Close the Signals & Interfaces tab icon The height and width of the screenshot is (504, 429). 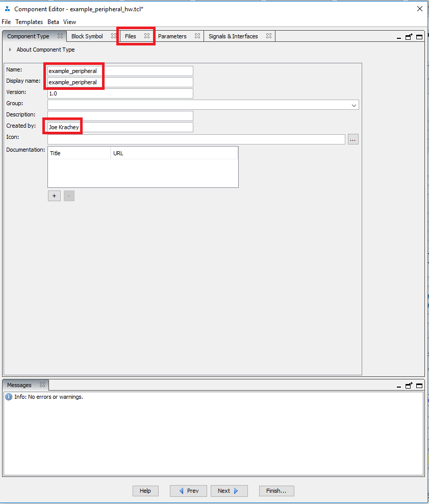[269, 36]
